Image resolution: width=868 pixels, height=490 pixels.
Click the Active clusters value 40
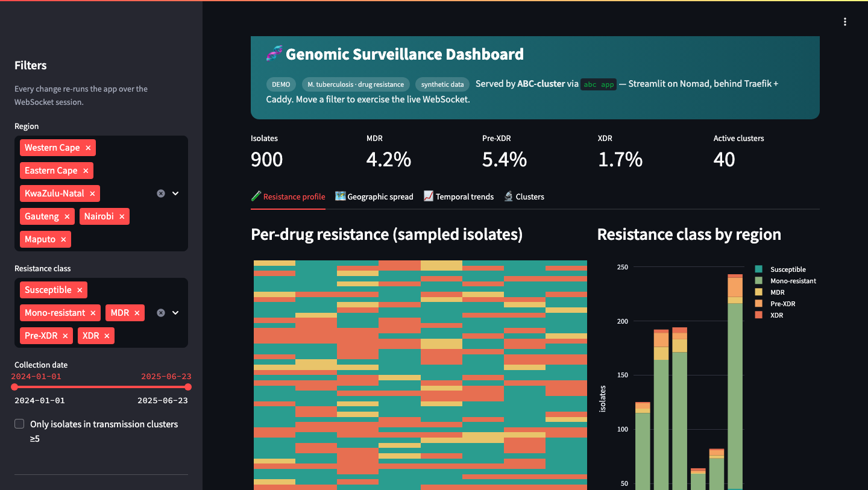[725, 160]
